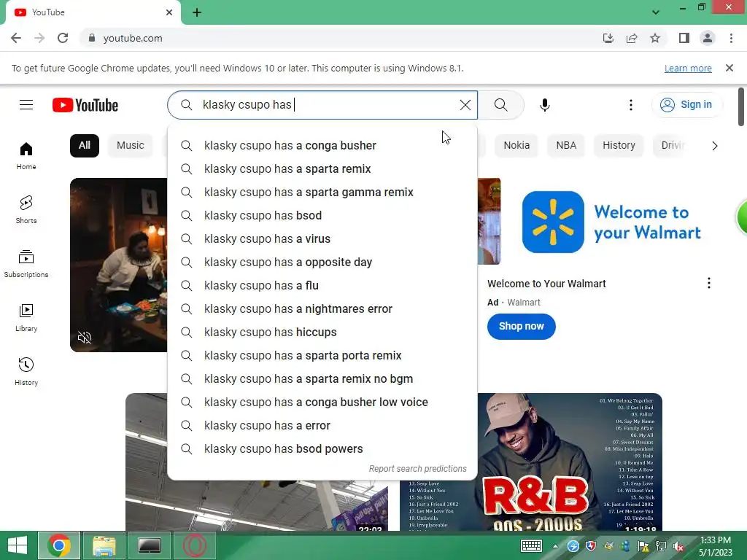Open the Walmart ad three-dot options menu
747x560 pixels.
point(709,284)
